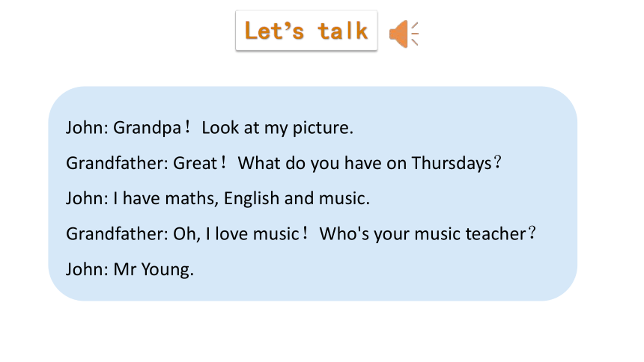Click the "Let's talk" title box
This screenshot has width=644, height=362.
[306, 31]
